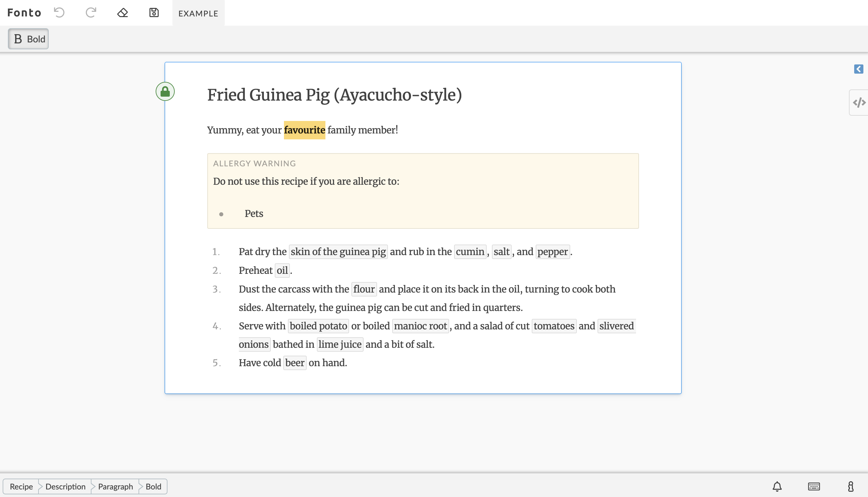The height and width of the screenshot is (497, 868).
Task: Click the Pets list item in allergy warning
Action: [253, 213]
